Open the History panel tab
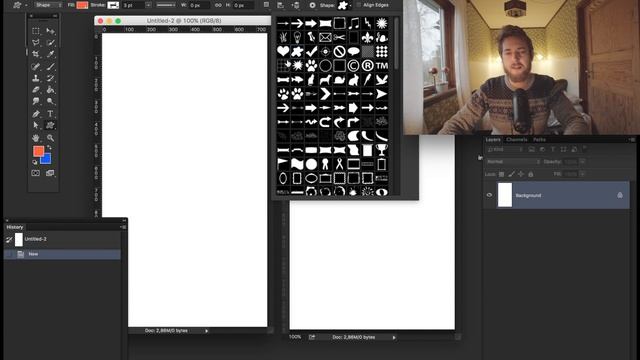The width and height of the screenshot is (640, 360). click(15, 227)
